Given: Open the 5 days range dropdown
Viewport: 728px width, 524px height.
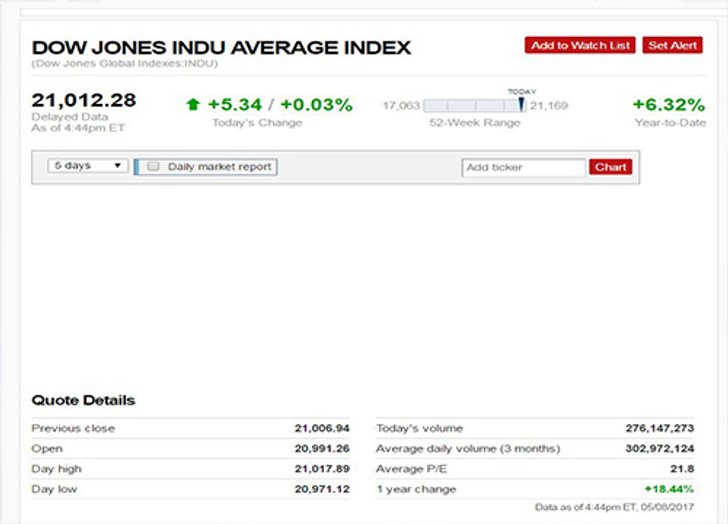Looking at the screenshot, I should point(88,166).
